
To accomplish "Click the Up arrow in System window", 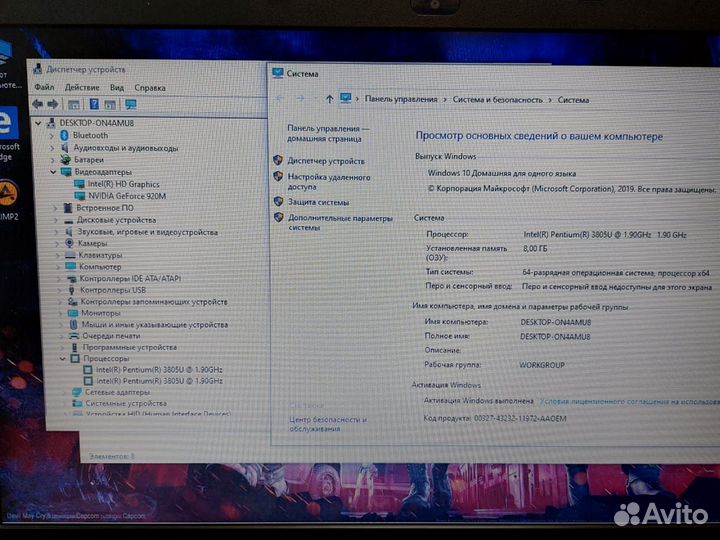I will tap(329, 99).
